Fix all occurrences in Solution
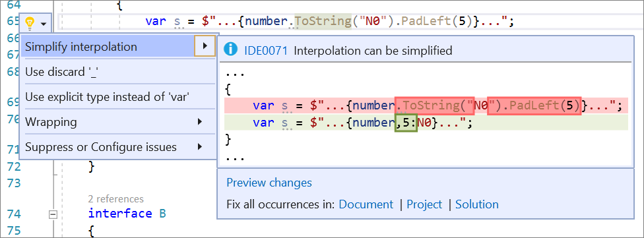644x238 pixels. (477, 204)
